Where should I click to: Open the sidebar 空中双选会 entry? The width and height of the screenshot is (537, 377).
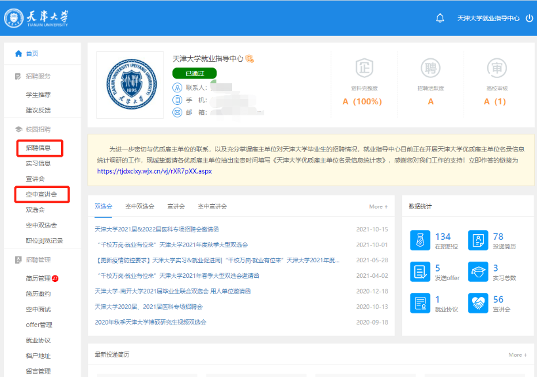[x=41, y=225]
